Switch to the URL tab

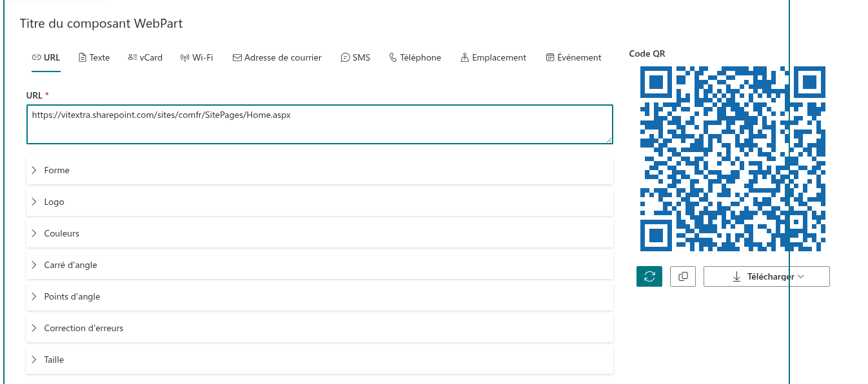(46, 57)
